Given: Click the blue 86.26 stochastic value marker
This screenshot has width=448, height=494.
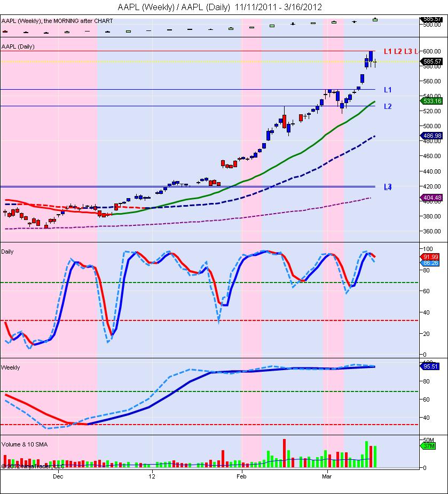Looking at the screenshot, I should click(430, 263).
